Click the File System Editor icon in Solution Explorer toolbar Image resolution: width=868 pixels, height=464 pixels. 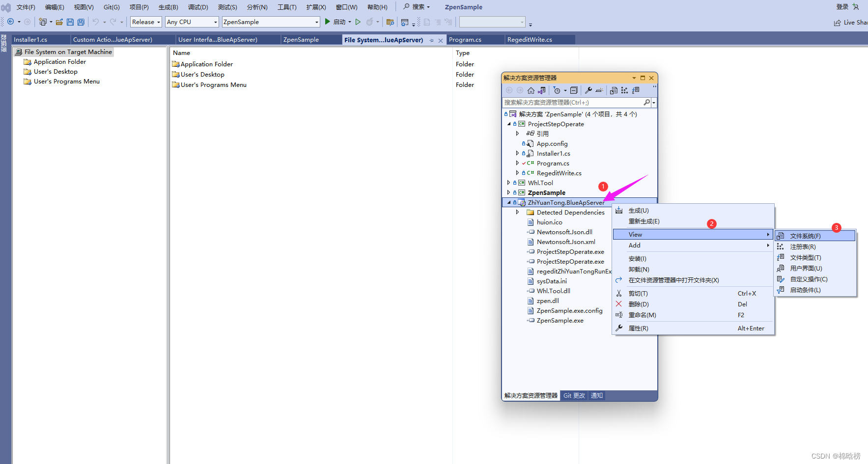click(x=614, y=90)
